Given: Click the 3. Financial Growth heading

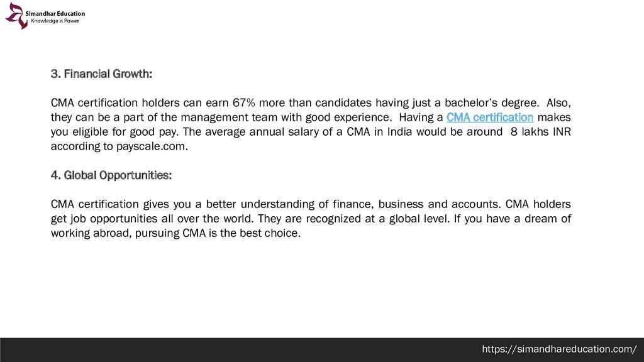Looking at the screenshot, I should (x=101, y=74).
